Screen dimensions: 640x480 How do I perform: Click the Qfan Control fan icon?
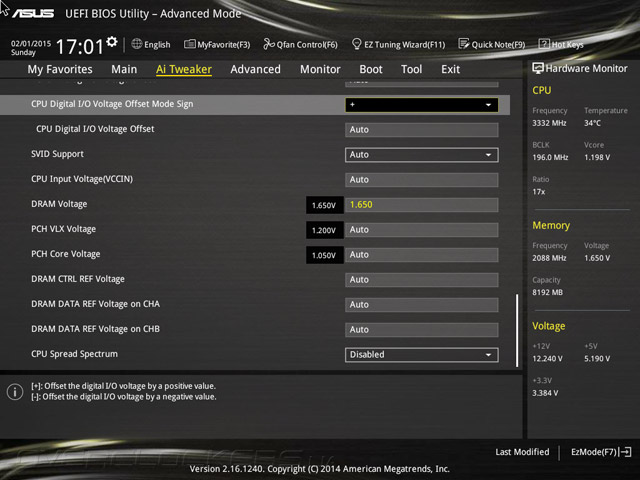[269, 44]
